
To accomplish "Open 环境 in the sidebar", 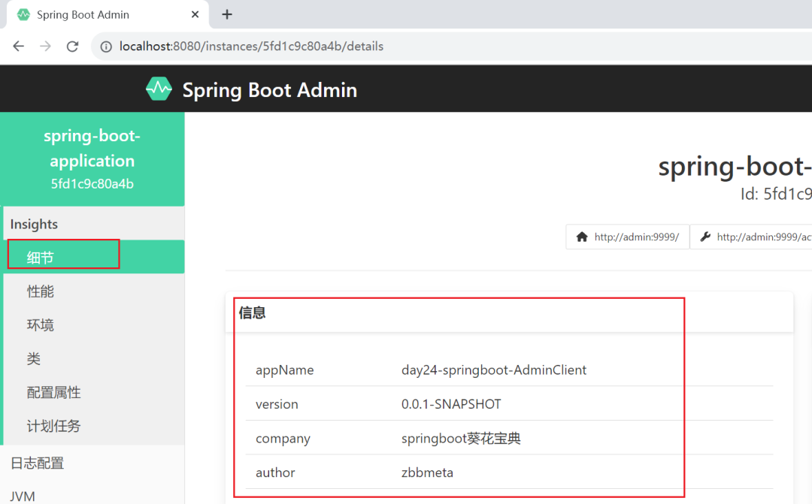I will click(94, 325).
